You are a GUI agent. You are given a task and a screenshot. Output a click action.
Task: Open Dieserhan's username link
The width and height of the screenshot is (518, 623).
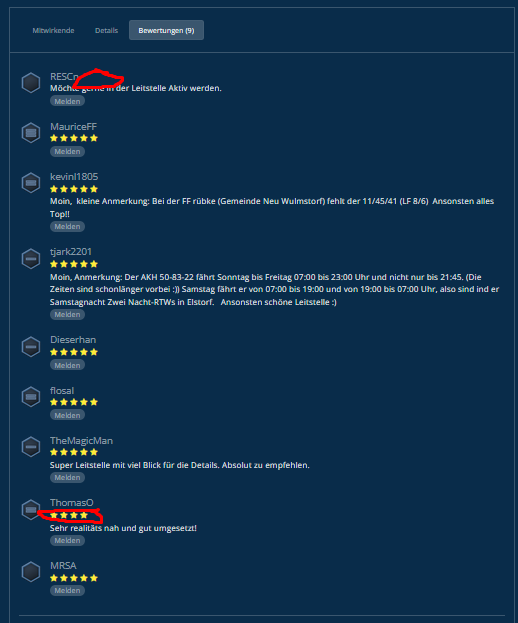73,340
